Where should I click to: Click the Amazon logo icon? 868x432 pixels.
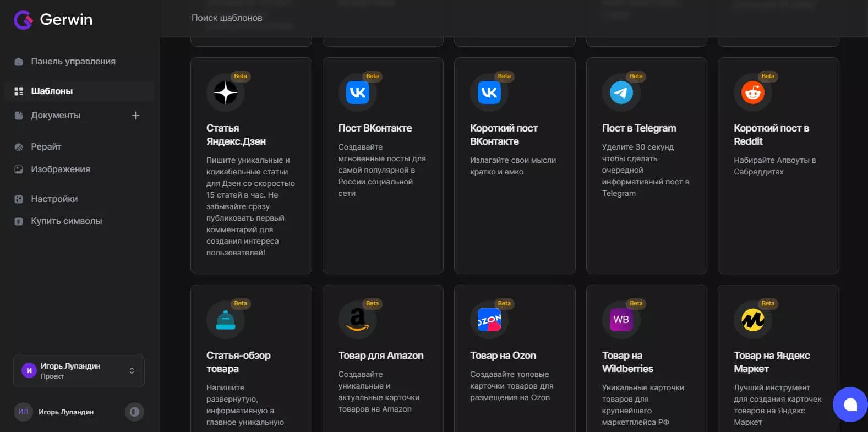[x=358, y=320]
